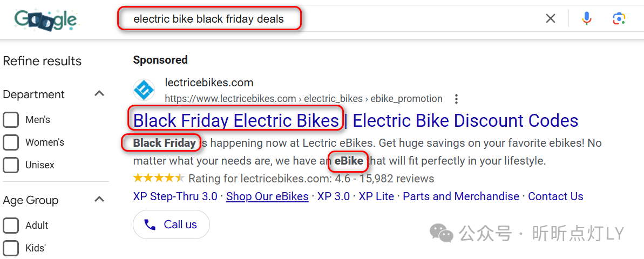Screen dimensions: 644x259
Task: Click the phone icon in Call us
Action: click(150, 224)
